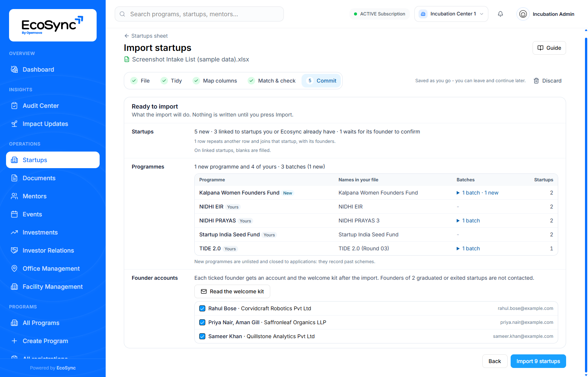
Task: Click 'NIDHI PRAYAS 3' file name cell
Action: point(359,221)
